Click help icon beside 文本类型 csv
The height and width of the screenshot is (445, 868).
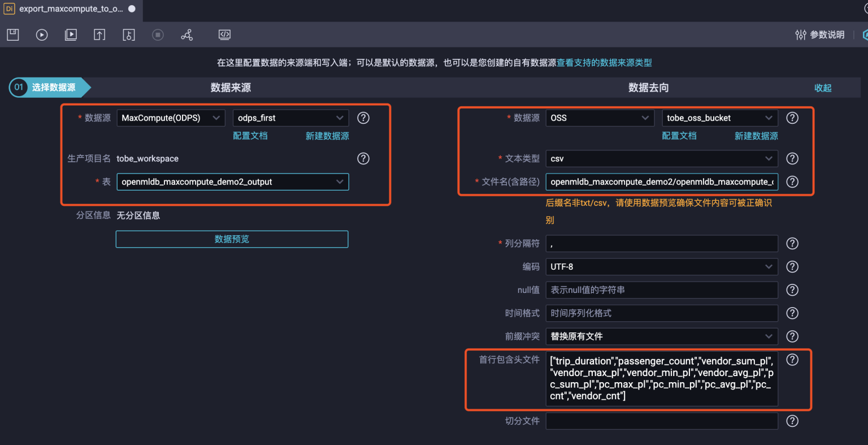tap(793, 158)
